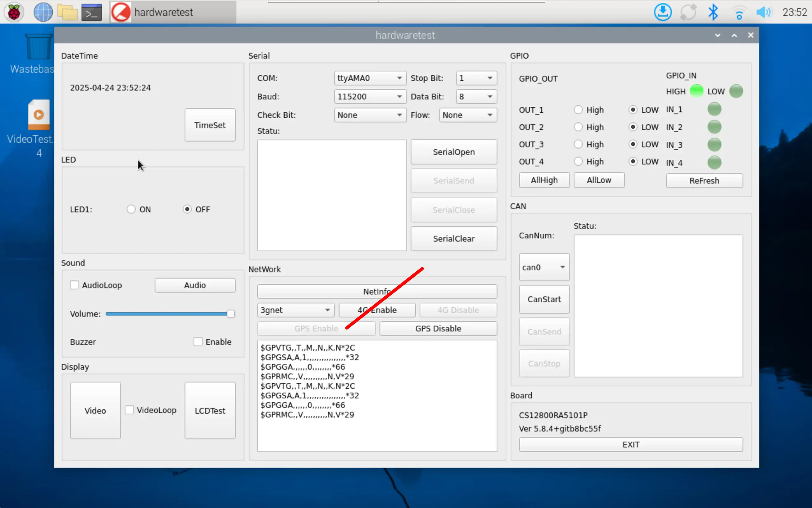Open the Raspberry Pi main menu
The image size is (812, 508).
[14, 12]
